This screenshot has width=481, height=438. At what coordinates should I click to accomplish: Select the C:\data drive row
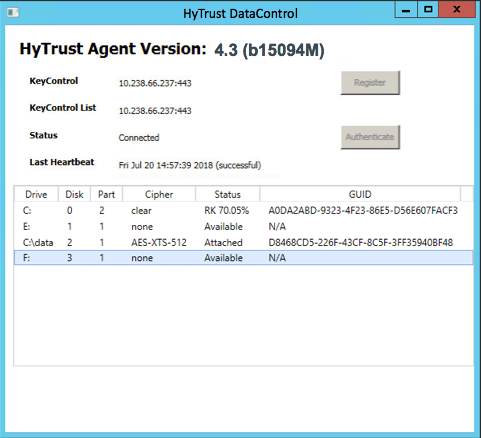[243, 242]
